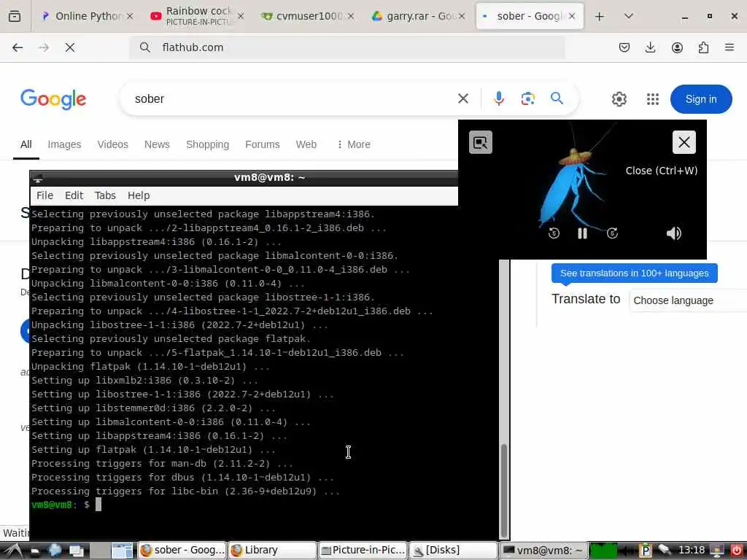Open Firefox View icon in the tab bar
Screen dimensions: 747x560
tap(15, 16)
